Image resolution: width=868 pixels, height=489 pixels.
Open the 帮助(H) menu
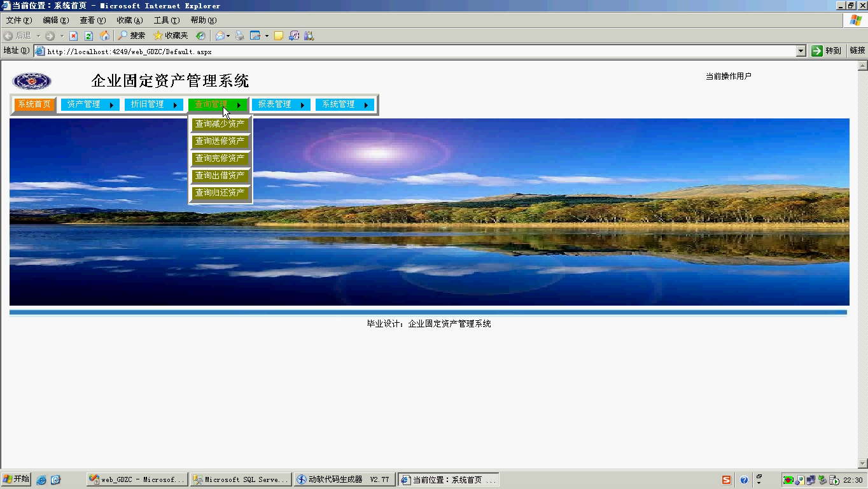tap(203, 20)
